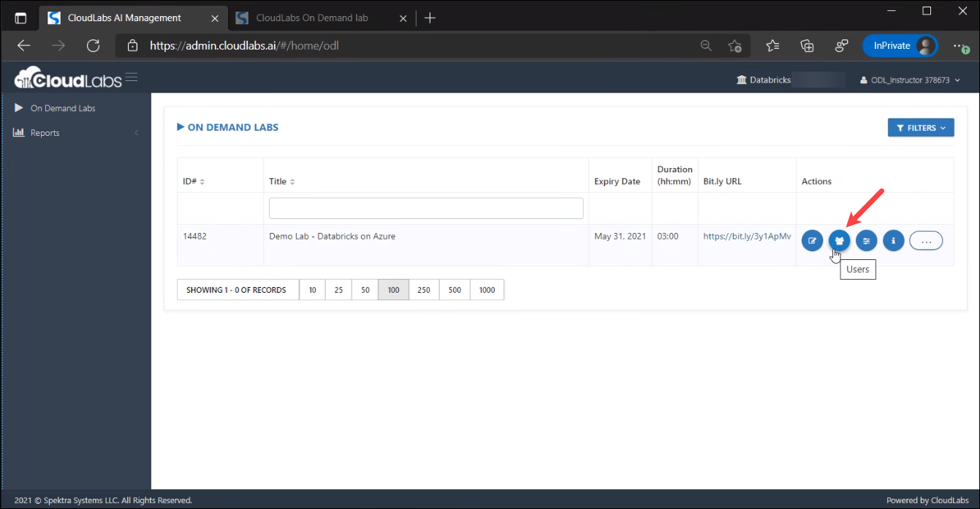Focus the Title filter text box
The image size is (980, 509).
(x=426, y=208)
